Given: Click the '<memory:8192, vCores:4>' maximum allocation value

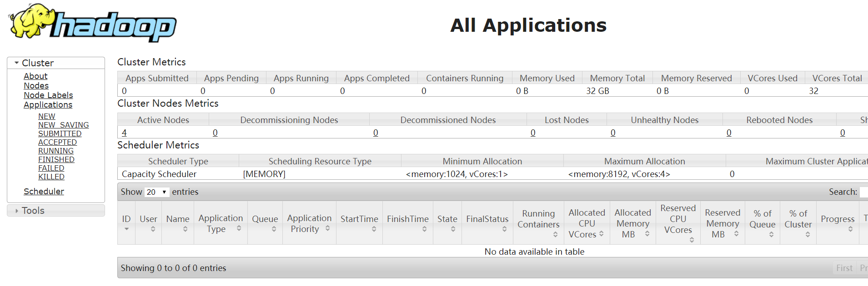Looking at the screenshot, I should [x=619, y=174].
